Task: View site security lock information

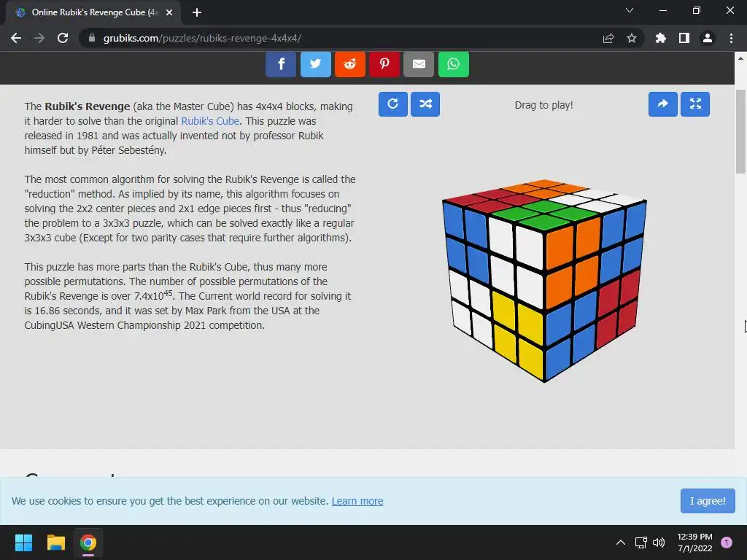Action: pos(92,38)
